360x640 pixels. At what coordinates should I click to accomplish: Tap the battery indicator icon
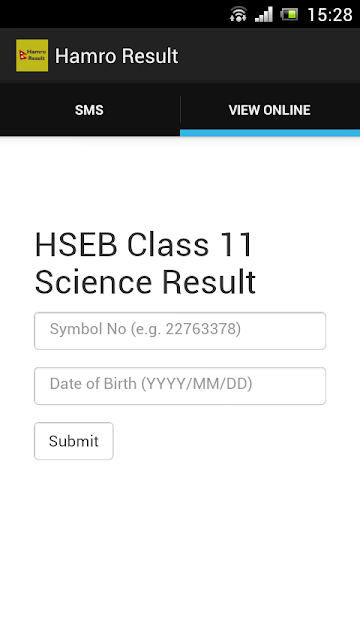point(289,14)
